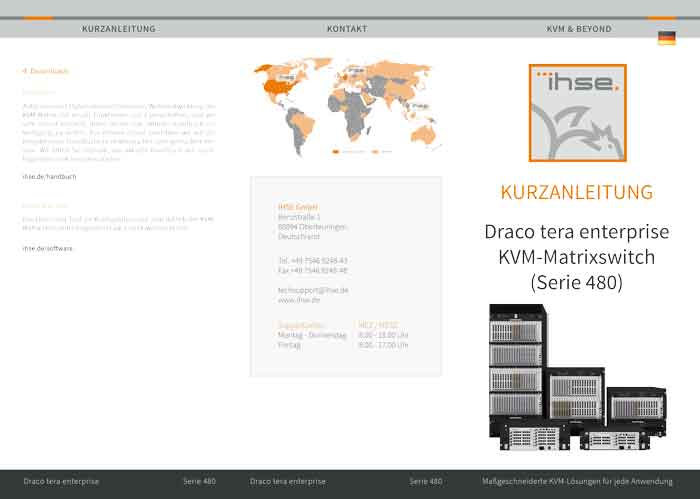Screen dimensions: 700x499
Task: Click footer text Maßgeschneiderte KVM-Lösungen
Action: click(x=577, y=481)
